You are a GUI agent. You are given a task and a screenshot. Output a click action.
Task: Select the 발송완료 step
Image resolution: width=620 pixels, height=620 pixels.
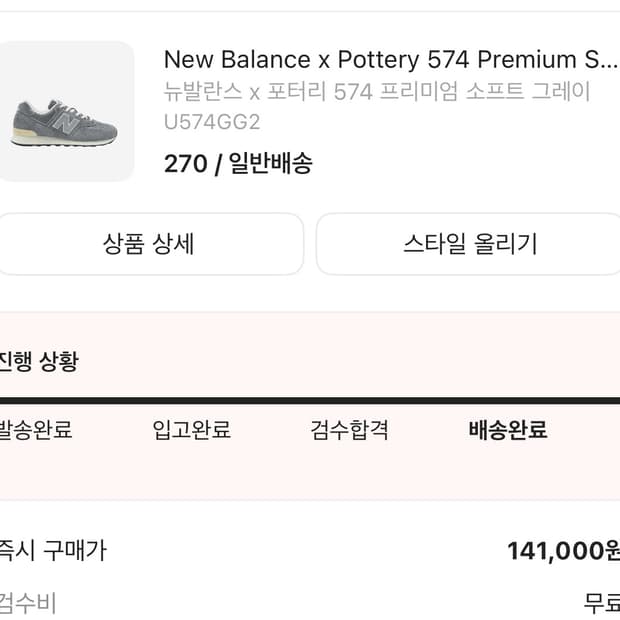coord(36,430)
